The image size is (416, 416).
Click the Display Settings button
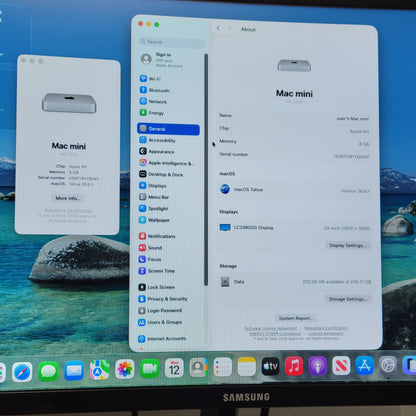(347, 245)
